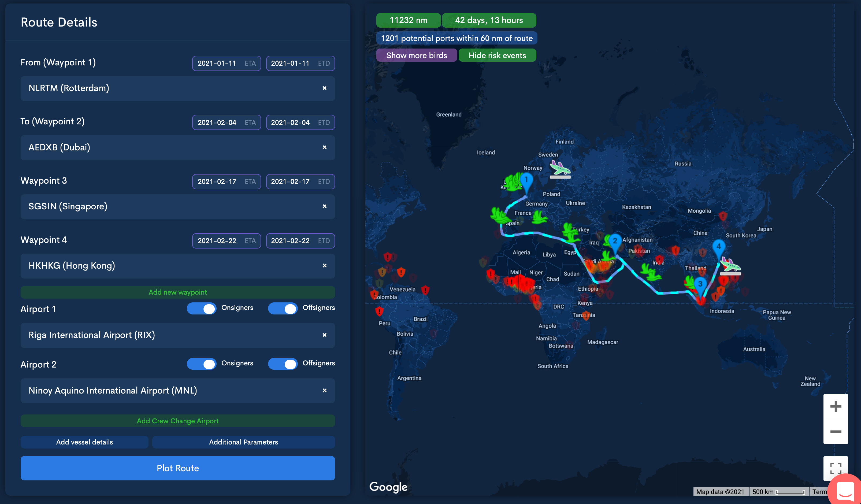Click airplane airport icon near Finland
The height and width of the screenshot is (504, 861).
(x=560, y=169)
